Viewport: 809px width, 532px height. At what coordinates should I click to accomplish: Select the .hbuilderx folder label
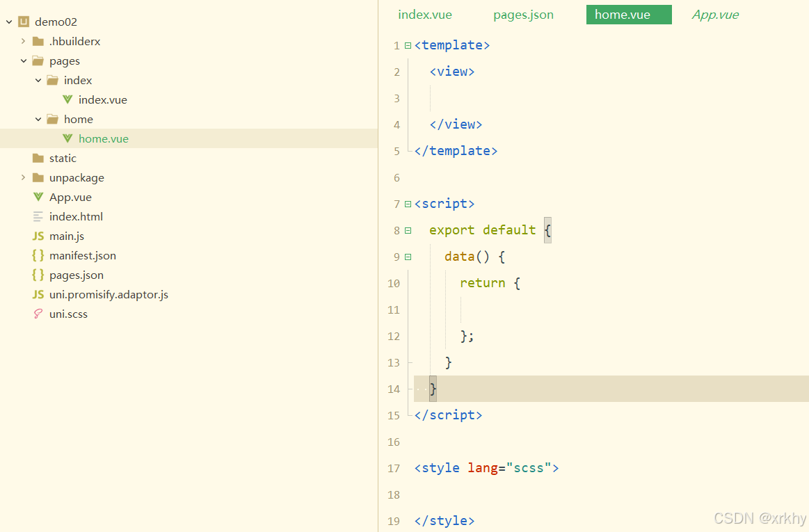click(75, 41)
